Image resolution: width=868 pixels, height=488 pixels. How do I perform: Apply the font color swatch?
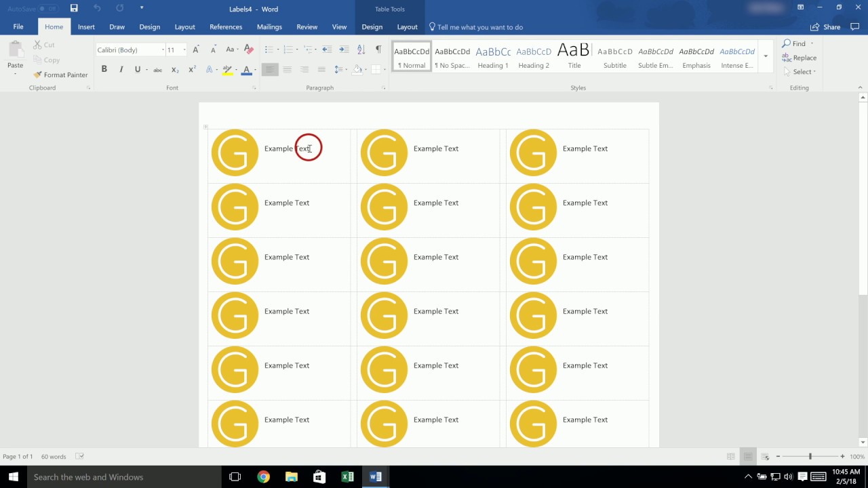pyautogui.click(x=246, y=69)
